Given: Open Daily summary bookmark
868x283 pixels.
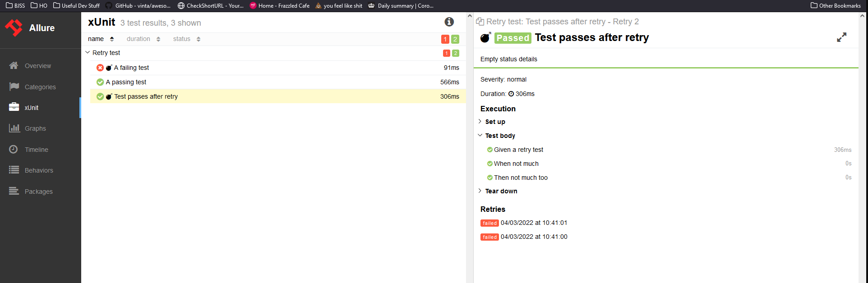Looking at the screenshot, I should pos(401,5).
